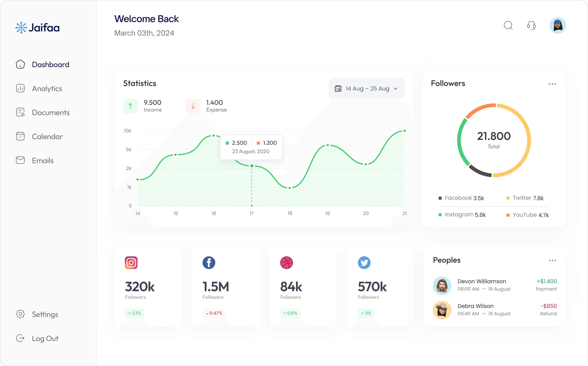Click the orange Expense arrow icon
This screenshot has width=588, height=366.
click(x=193, y=106)
